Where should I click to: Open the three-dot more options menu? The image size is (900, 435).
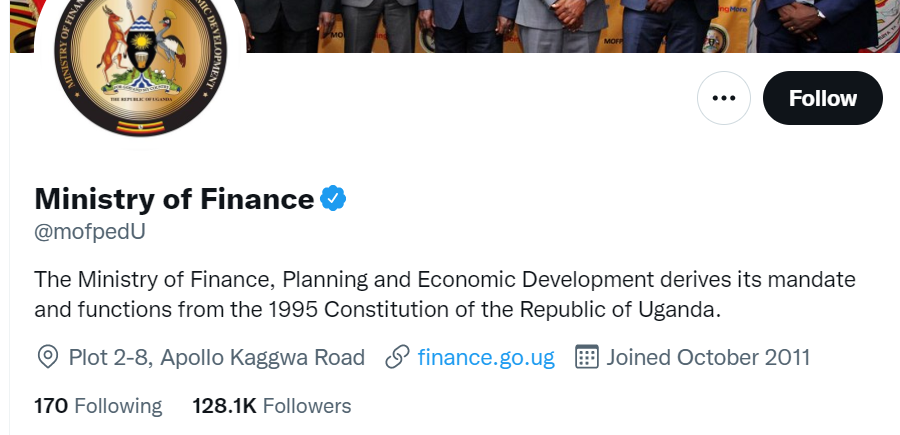[x=723, y=98]
